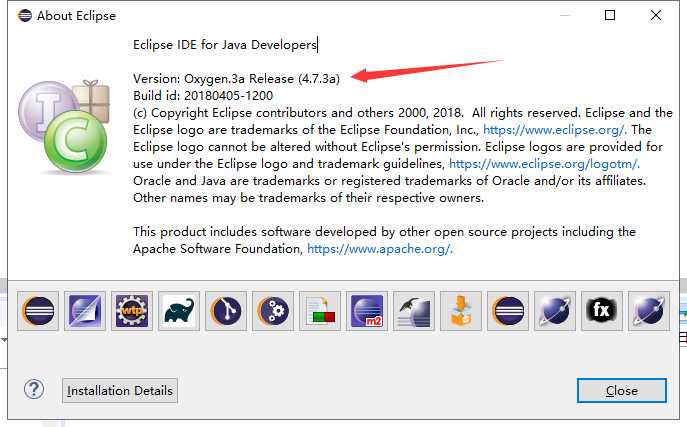Click the Eclipse logo icon beside the orange box
Image resolution: width=687 pixels, height=427 pixels.
pos(508,311)
